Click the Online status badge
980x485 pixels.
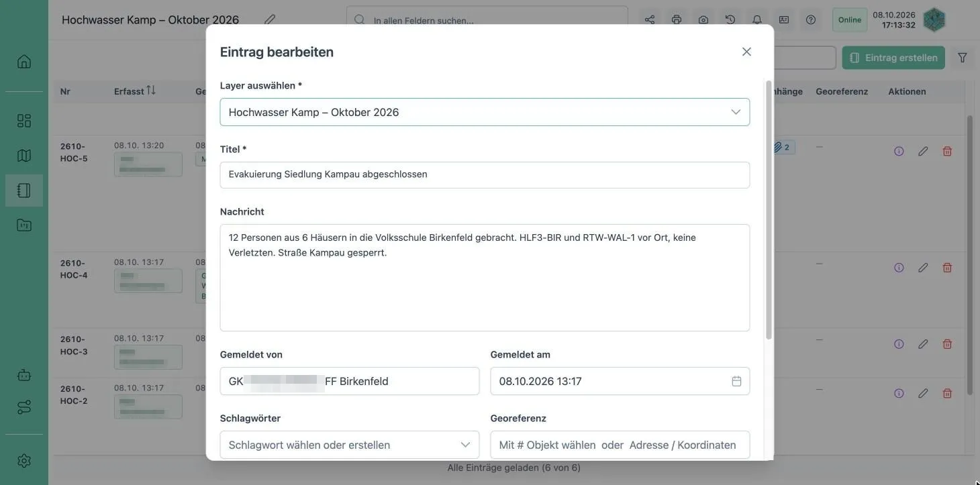coord(850,19)
